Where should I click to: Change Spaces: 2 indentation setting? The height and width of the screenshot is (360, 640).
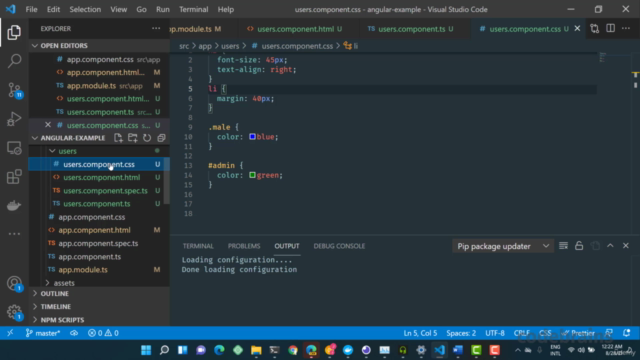(x=461, y=333)
